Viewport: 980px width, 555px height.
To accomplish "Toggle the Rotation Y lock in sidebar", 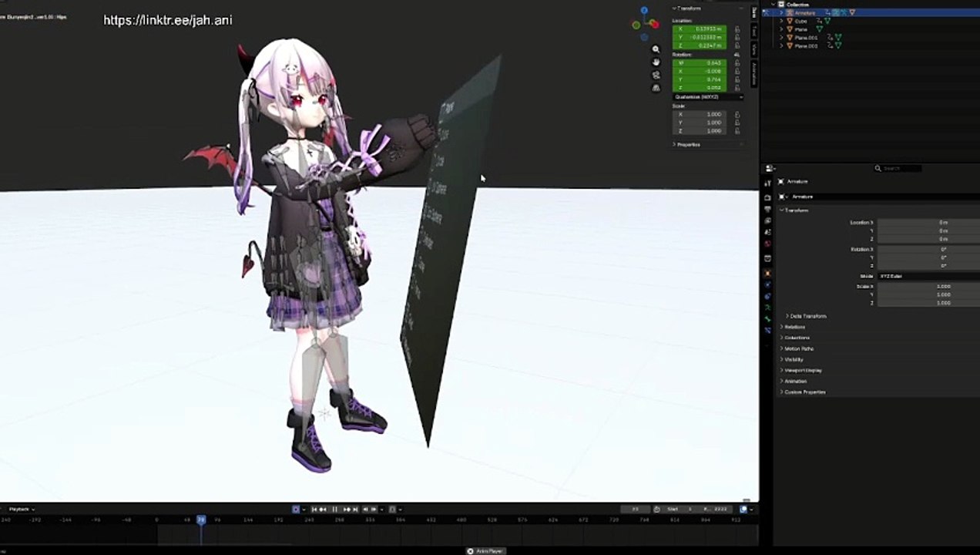I will (x=737, y=79).
